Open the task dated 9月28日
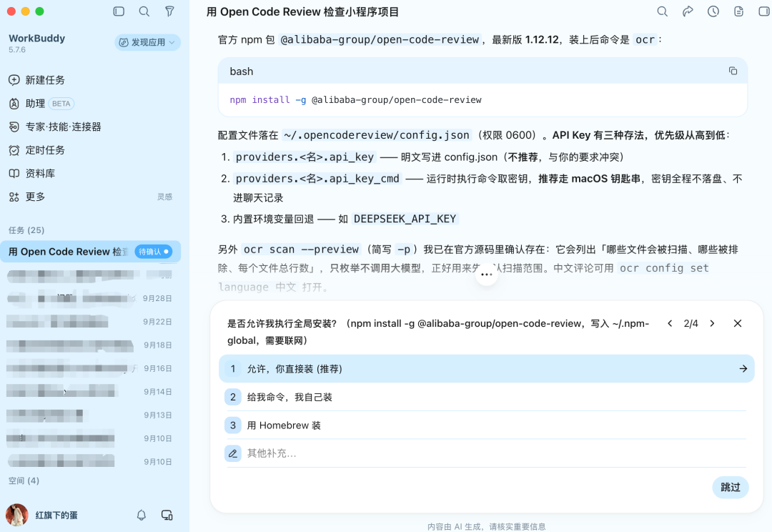Image resolution: width=772 pixels, height=532 pixels. (x=91, y=298)
